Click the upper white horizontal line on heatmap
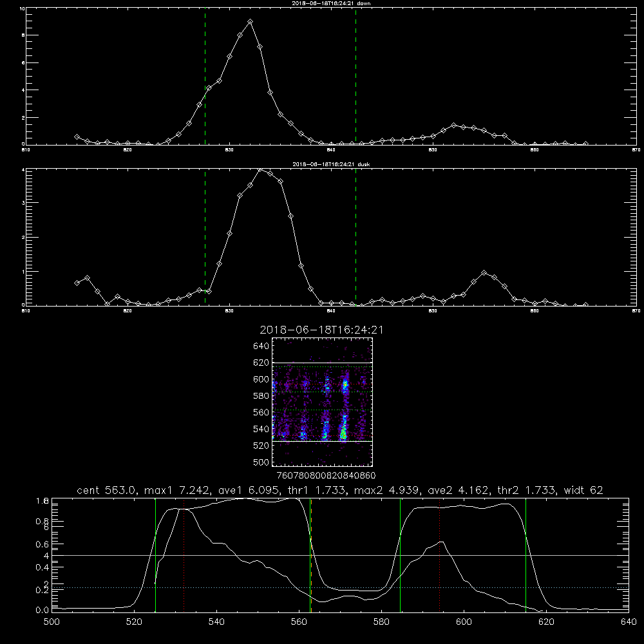644x644 pixels. pos(322,363)
